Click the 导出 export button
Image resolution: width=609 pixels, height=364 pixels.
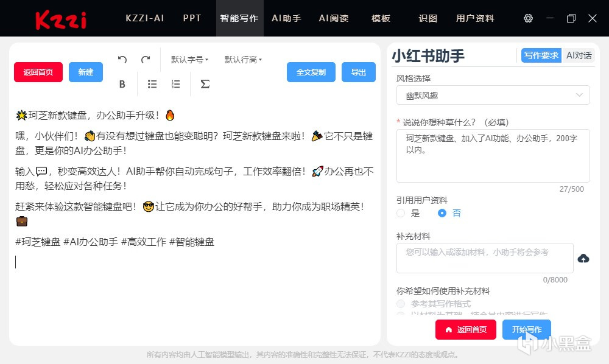(359, 72)
